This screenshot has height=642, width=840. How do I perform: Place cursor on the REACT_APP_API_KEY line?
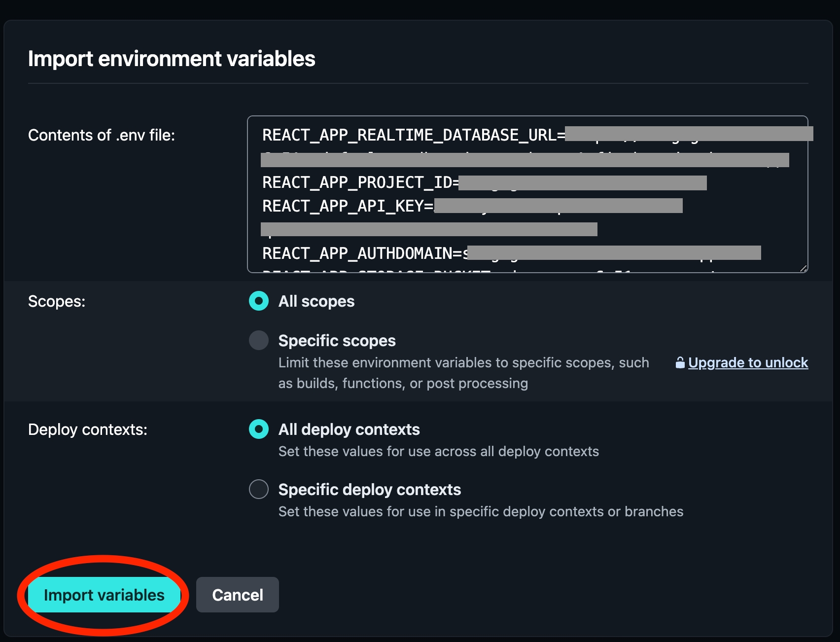pyautogui.click(x=348, y=206)
